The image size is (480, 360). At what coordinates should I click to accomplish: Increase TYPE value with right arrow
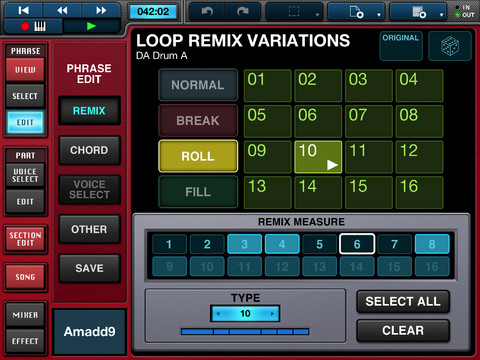click(272, 314)
